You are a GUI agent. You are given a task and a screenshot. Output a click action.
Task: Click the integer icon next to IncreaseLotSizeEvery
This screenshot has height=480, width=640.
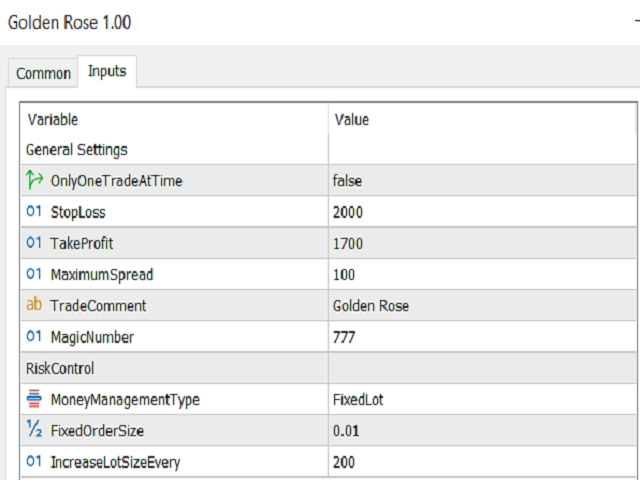[x=34, y=461]
